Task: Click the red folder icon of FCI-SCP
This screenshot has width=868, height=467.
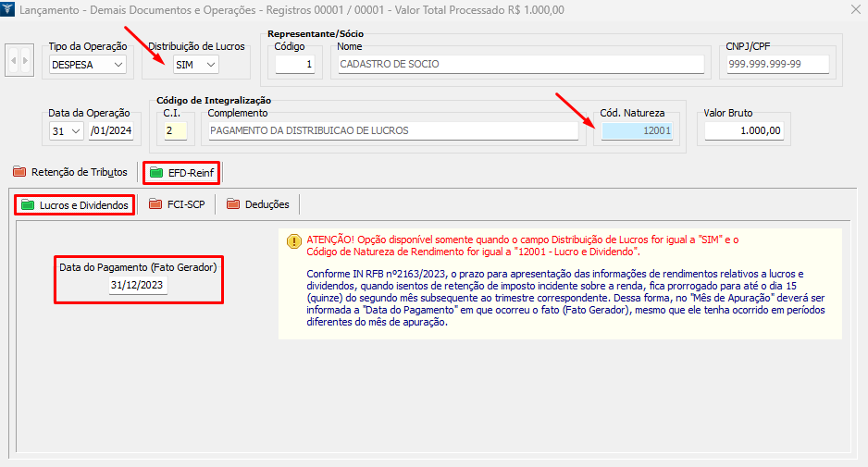Action: point(155,204)
